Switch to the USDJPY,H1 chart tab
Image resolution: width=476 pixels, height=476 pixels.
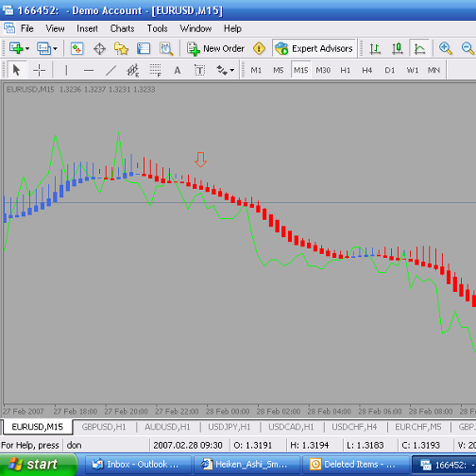tap(229, 427)
